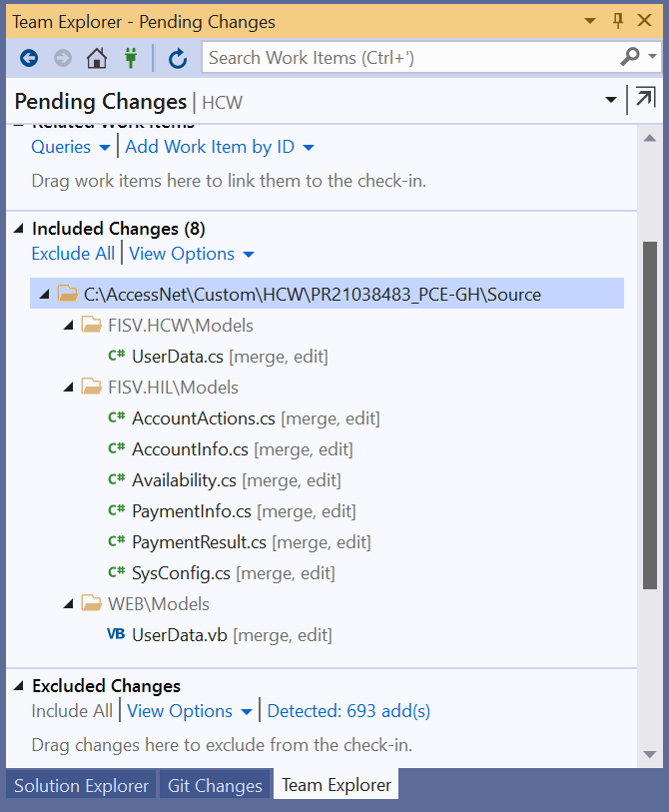Toggle the window auto-hide pin
Screen dimensions: 669x812
[618, 20]
